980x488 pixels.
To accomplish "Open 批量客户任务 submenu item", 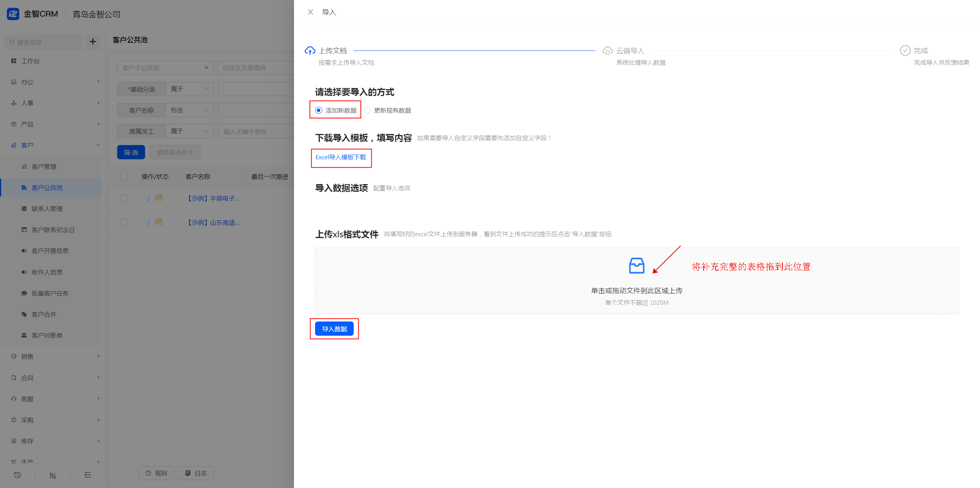I will [51, 293].
